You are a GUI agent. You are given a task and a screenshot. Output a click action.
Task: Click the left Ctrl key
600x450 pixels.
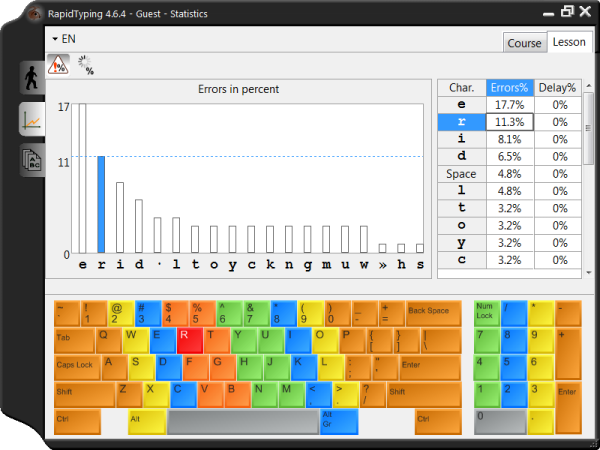77,422
